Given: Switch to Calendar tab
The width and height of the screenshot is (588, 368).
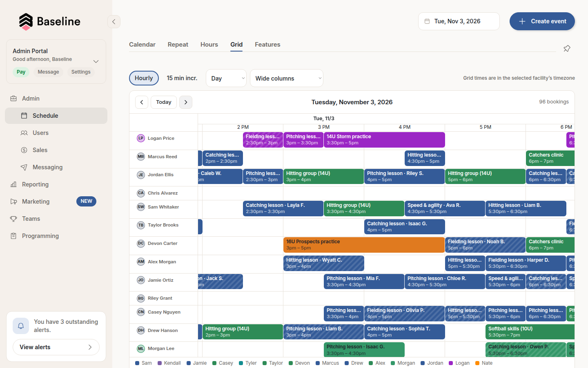Looking at the screenshot, I should (x=142, y=45).
